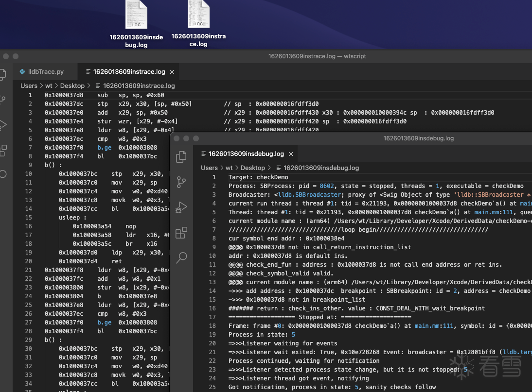The height and width of the screenshot is (392, 532).
Task: Open Run and Debug in insdebug.log window
Action: click(181, 207)
